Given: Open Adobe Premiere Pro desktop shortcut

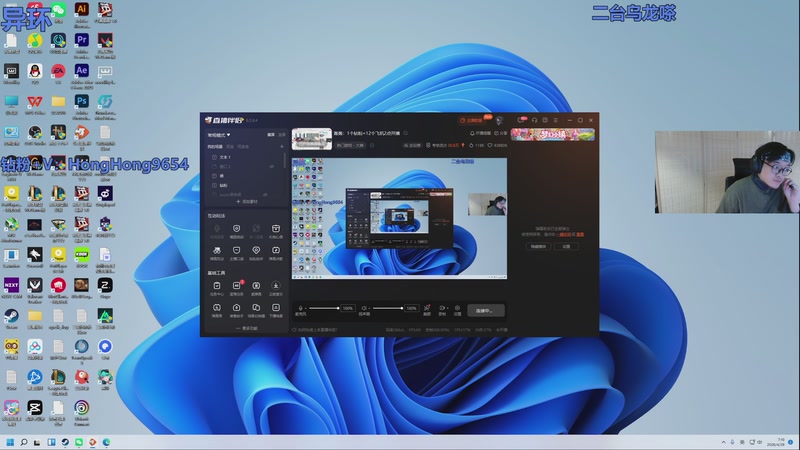Looking at the screenshot, I should coord(82,40).
